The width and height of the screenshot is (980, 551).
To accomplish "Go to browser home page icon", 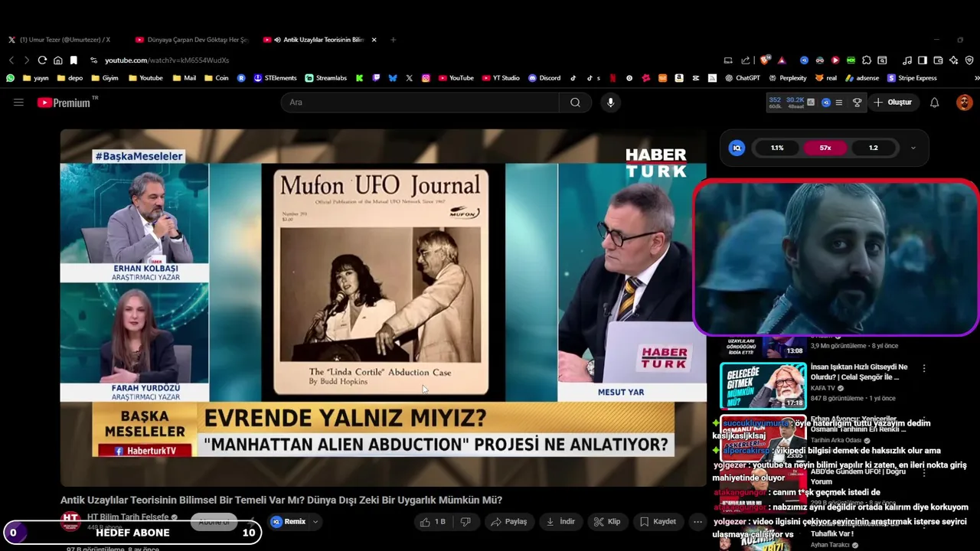I will click(57, 60).
